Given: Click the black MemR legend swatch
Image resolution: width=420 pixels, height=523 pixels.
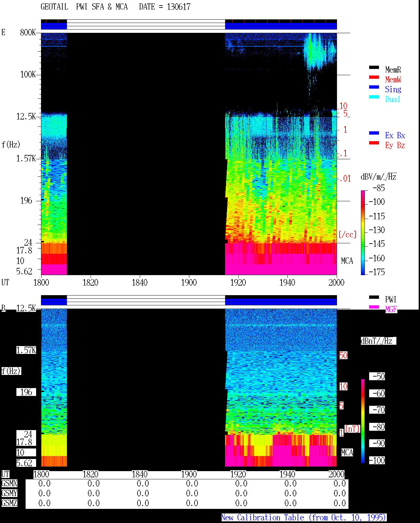Looking at the screenshot, I should [374, 68].
